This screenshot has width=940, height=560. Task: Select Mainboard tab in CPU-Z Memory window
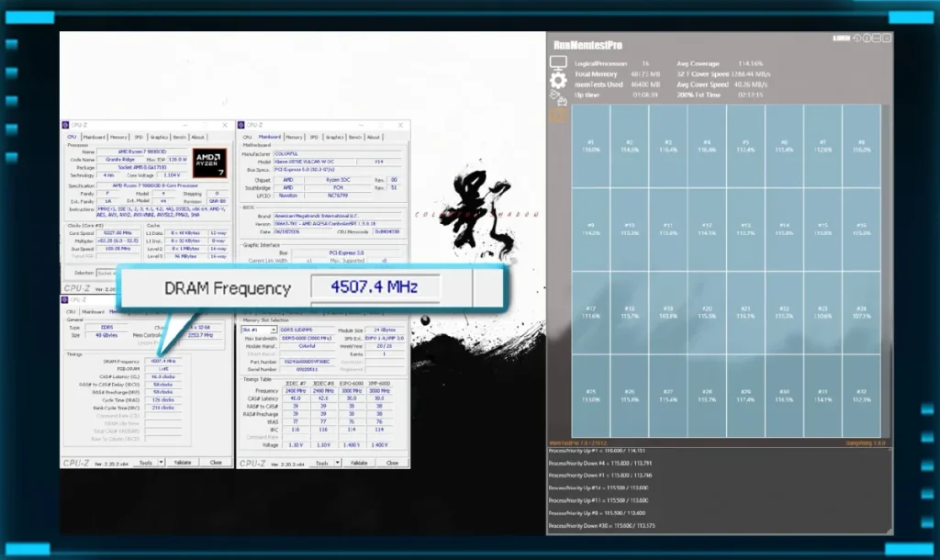coord(93,312)
